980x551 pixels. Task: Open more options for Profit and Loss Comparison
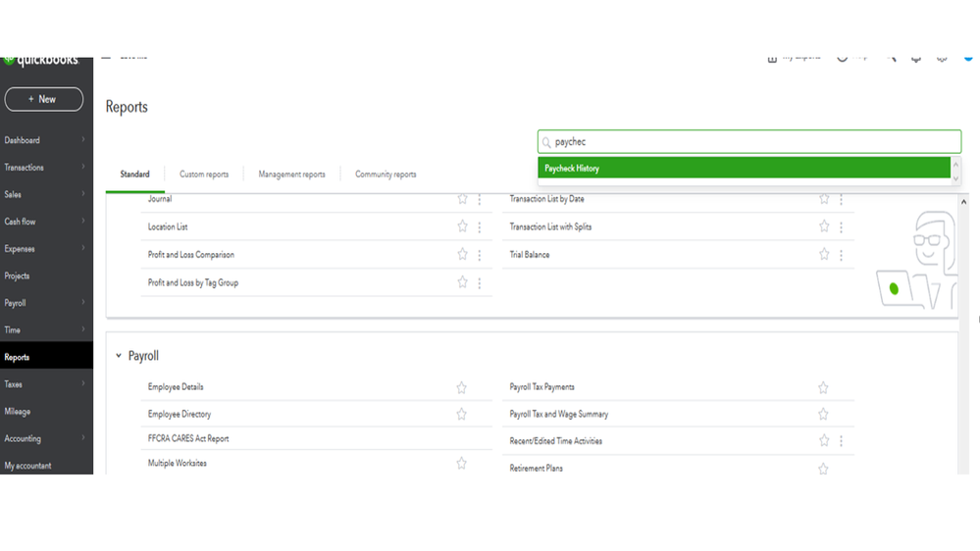(480, 255)
